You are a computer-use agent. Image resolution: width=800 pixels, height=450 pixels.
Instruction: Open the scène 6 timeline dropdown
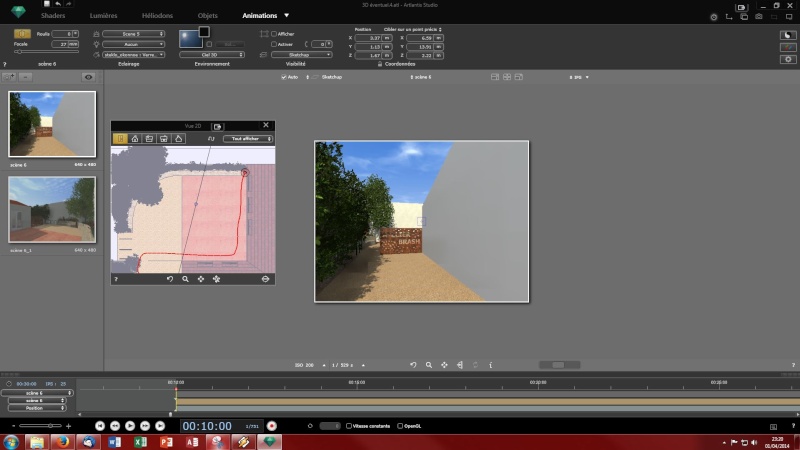point(37,393)
